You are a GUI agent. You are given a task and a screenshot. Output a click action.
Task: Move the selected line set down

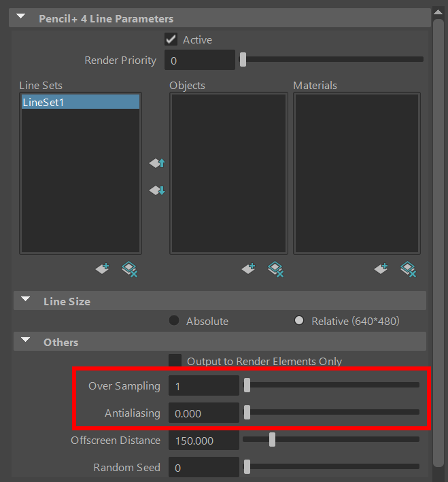pos(157,190)
